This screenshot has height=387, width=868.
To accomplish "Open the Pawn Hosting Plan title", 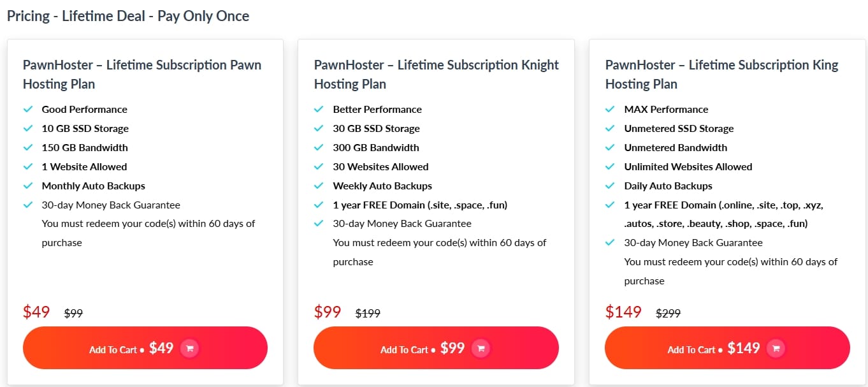I will coord(142,74).
